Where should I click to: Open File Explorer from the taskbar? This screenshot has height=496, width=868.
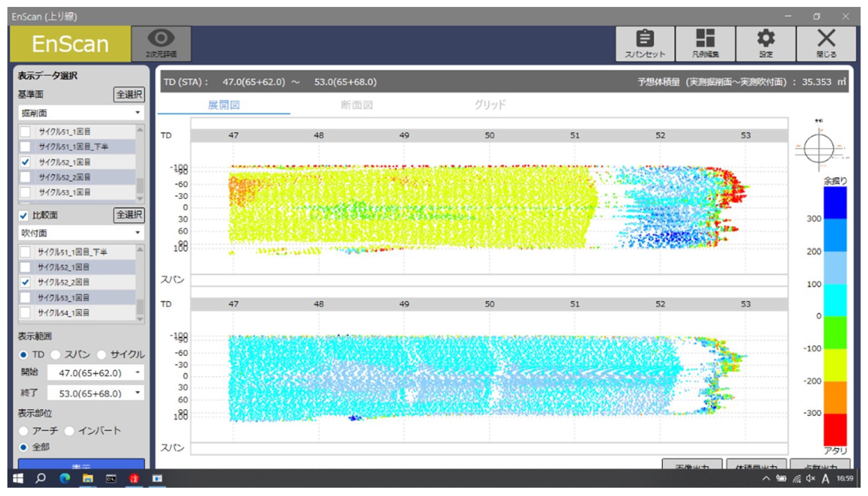pyautogui.click(x=88, y=478)
